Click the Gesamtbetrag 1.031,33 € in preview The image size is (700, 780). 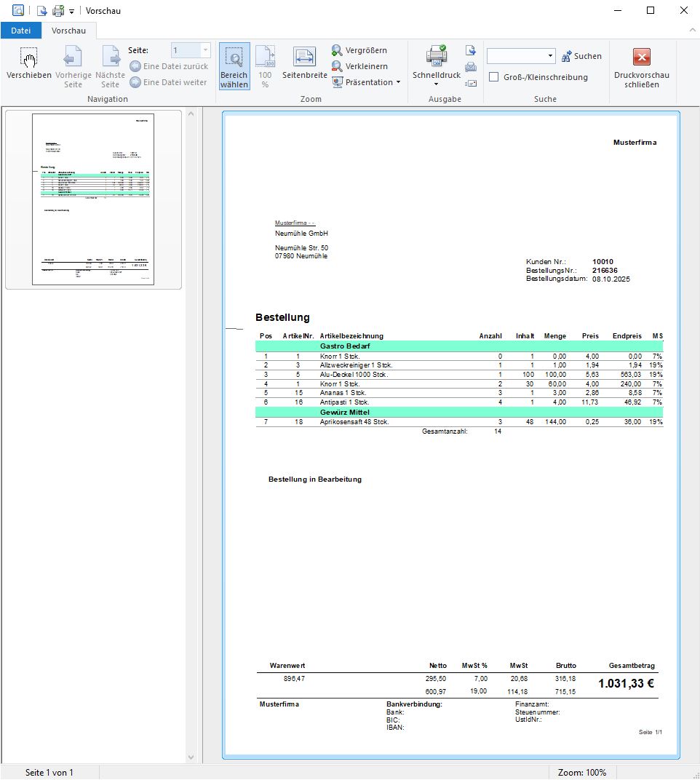click(x=626, y=684)
